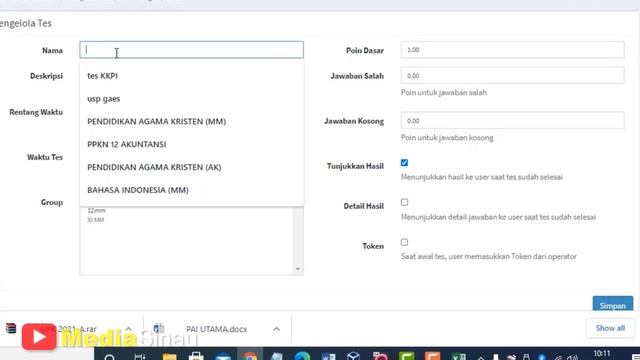Screen dimensions: 640x360
Task: Open the Mail app from the taskbar
Action: [223, 357]
